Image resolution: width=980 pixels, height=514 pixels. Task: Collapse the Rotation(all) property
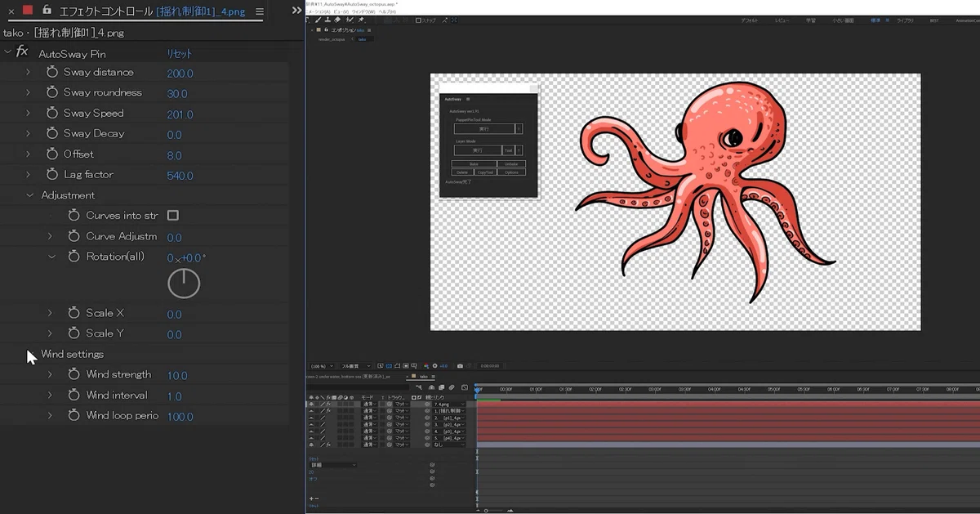point(51,257)
